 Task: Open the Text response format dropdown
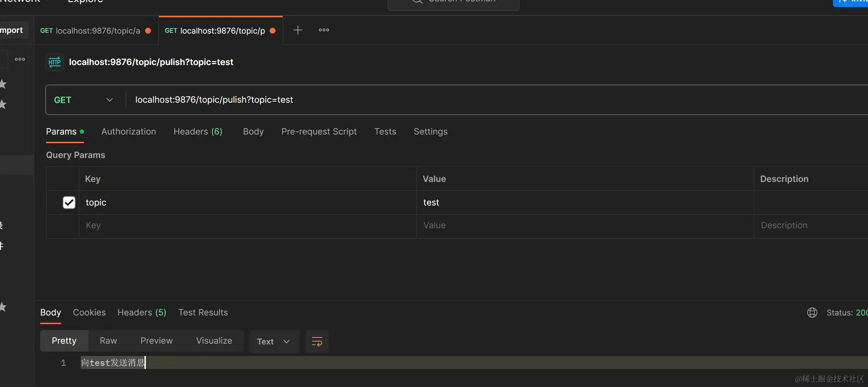(274, 341)
